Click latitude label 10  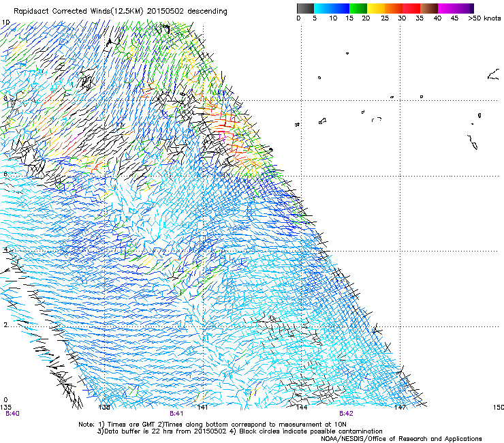(5, 22)
